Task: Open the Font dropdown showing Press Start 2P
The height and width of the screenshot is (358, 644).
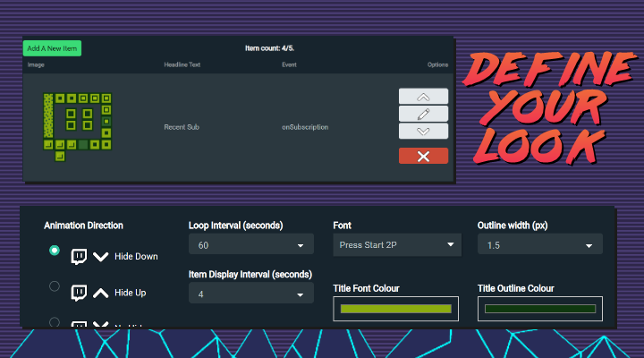Action: tap(396, 245)
